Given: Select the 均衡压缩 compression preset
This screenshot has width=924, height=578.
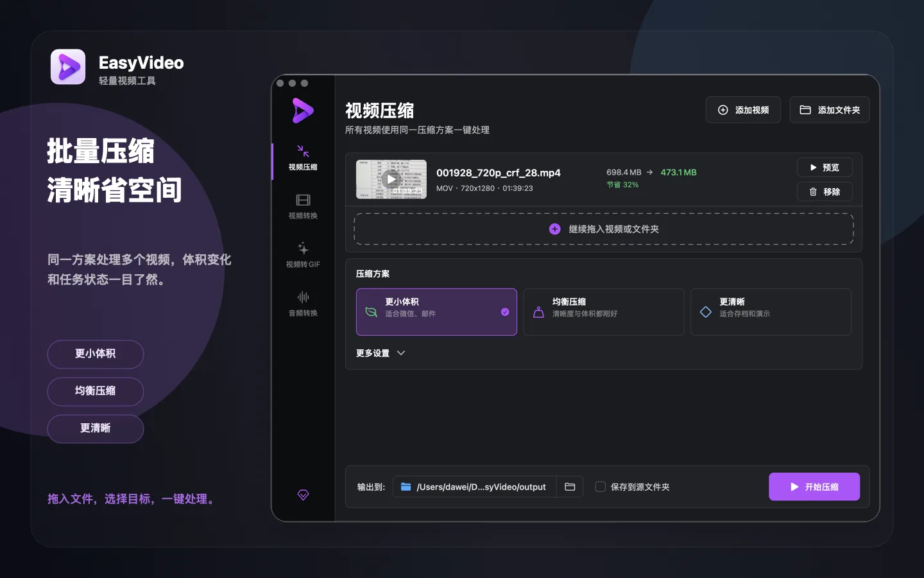Looking at the screenshot, I should [x=603, y=311].
